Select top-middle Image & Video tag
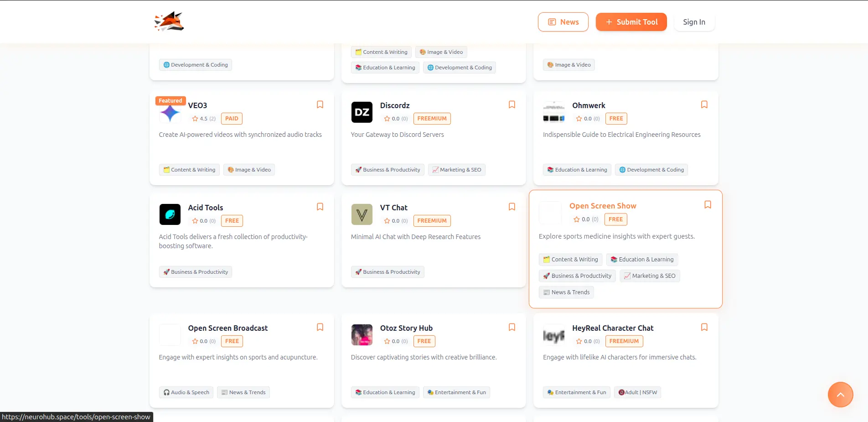This screenshot has width=868, height=422. pos(441,52)
